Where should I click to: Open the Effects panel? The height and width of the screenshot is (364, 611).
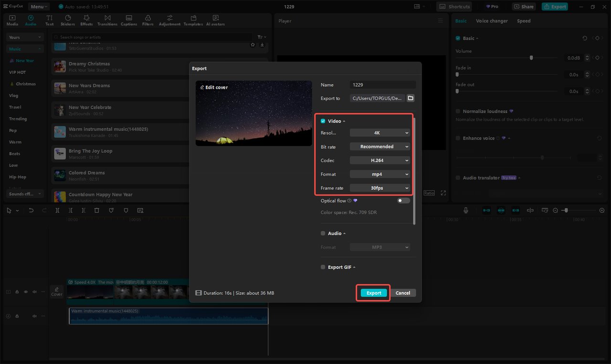86,20
